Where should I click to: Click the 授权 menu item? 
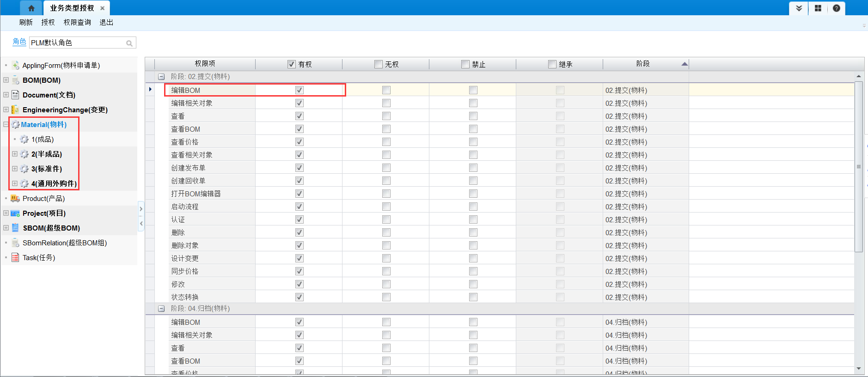48,22
